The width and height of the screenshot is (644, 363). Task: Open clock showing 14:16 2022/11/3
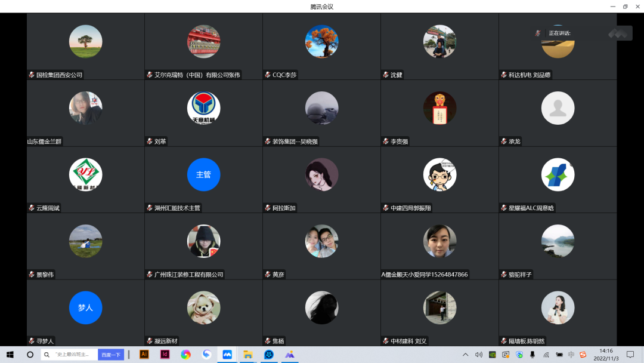(606, 355)
